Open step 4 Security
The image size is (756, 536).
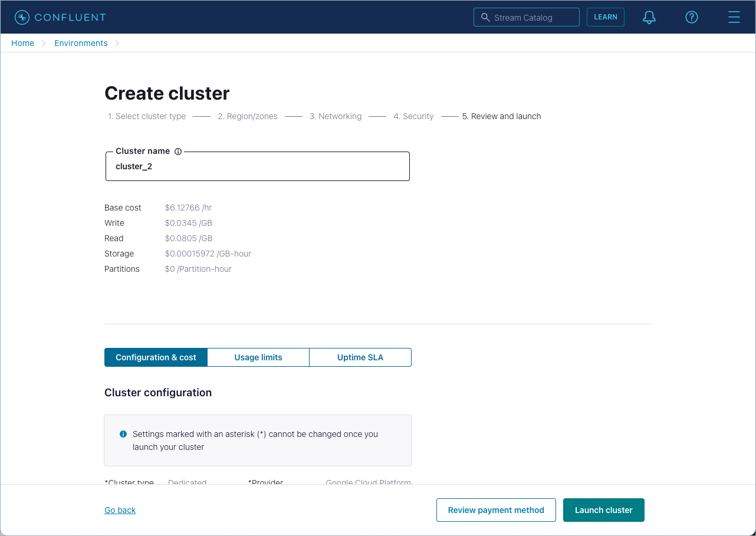point(413,116)
